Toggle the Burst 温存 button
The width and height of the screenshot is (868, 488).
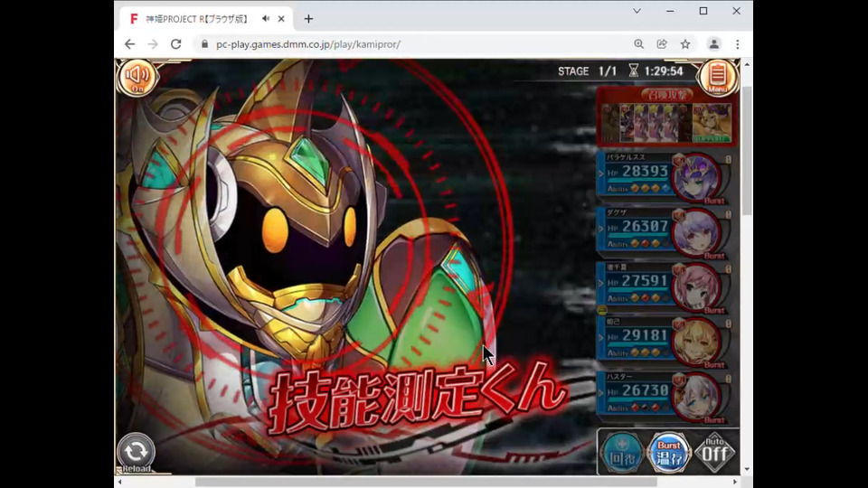tap(669, 453)
